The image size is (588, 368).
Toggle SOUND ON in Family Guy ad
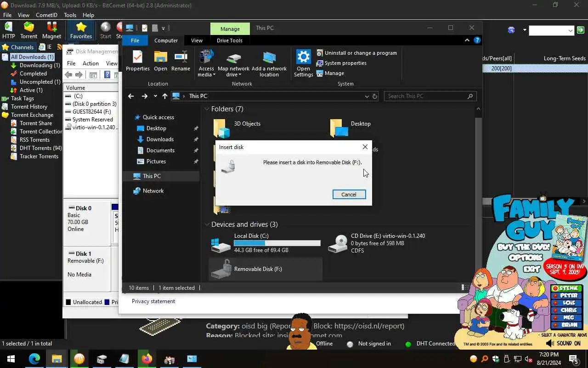(x=563, y=343)
